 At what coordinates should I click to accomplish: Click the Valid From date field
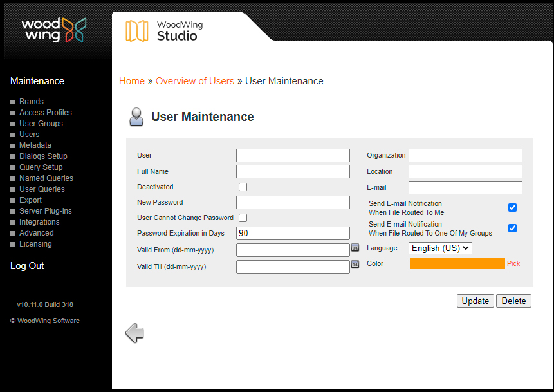tap(293, 250)
